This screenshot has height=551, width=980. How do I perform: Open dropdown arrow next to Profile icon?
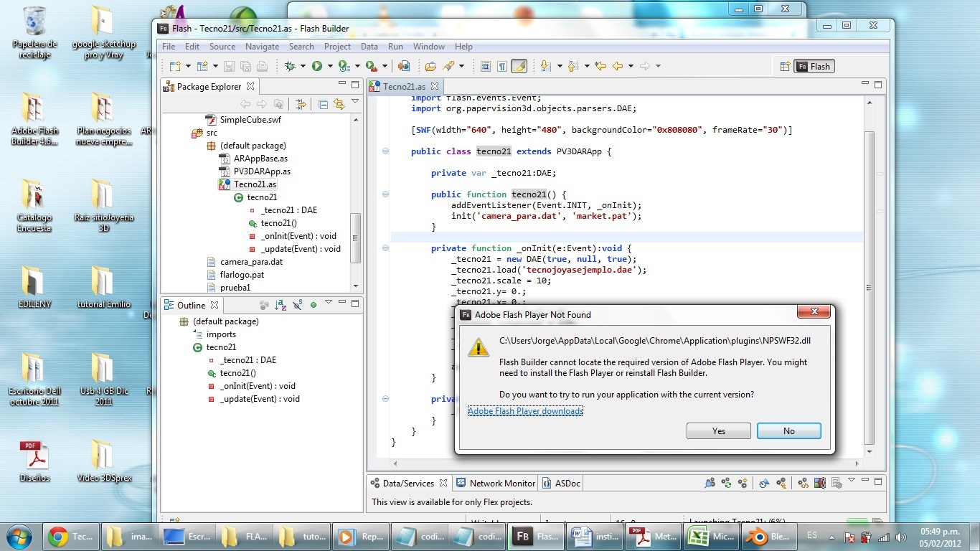357,66
